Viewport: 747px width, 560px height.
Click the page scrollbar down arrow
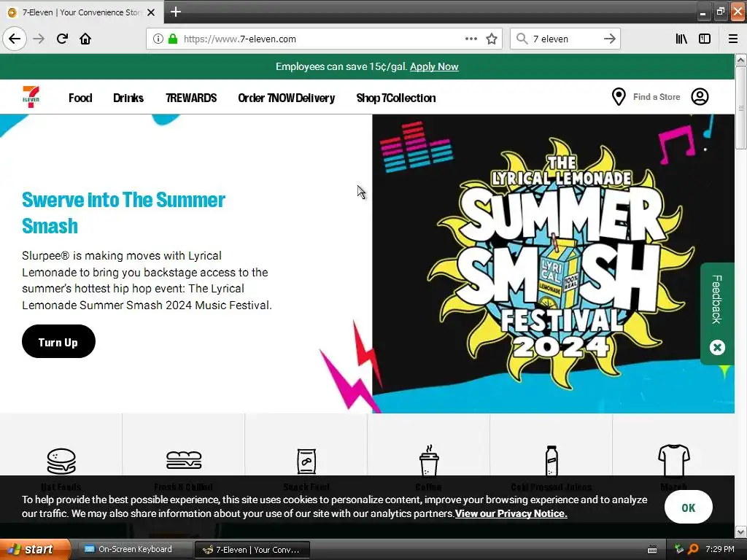click(740, 532)
